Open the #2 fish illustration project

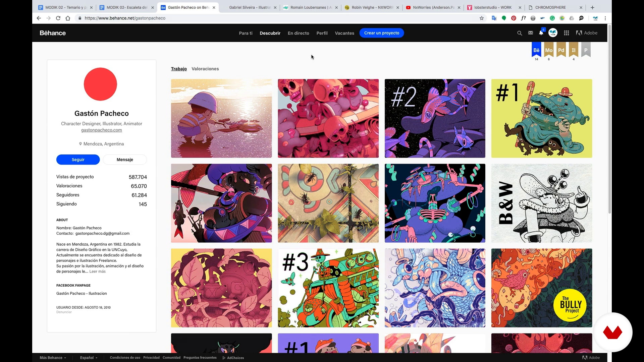435,118
